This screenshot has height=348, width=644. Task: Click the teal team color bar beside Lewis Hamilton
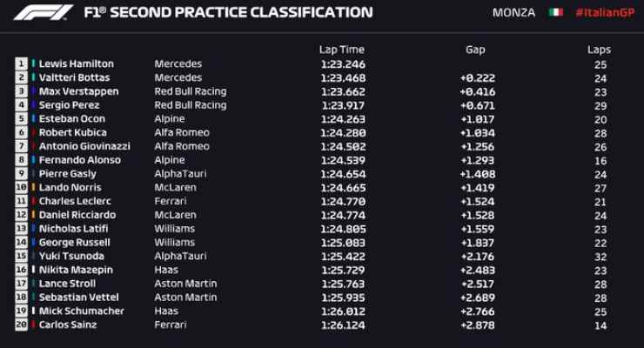pos(33,64)
